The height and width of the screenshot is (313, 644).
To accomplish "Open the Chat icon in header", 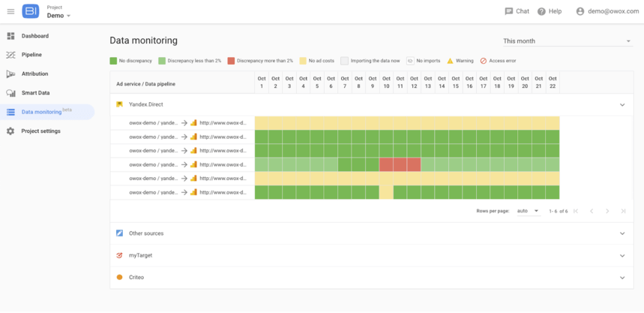I will point(509,11).
